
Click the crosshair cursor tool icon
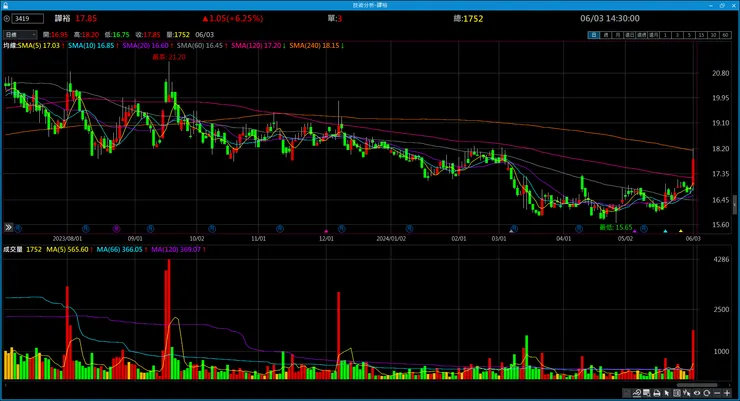tap(687, 393)
